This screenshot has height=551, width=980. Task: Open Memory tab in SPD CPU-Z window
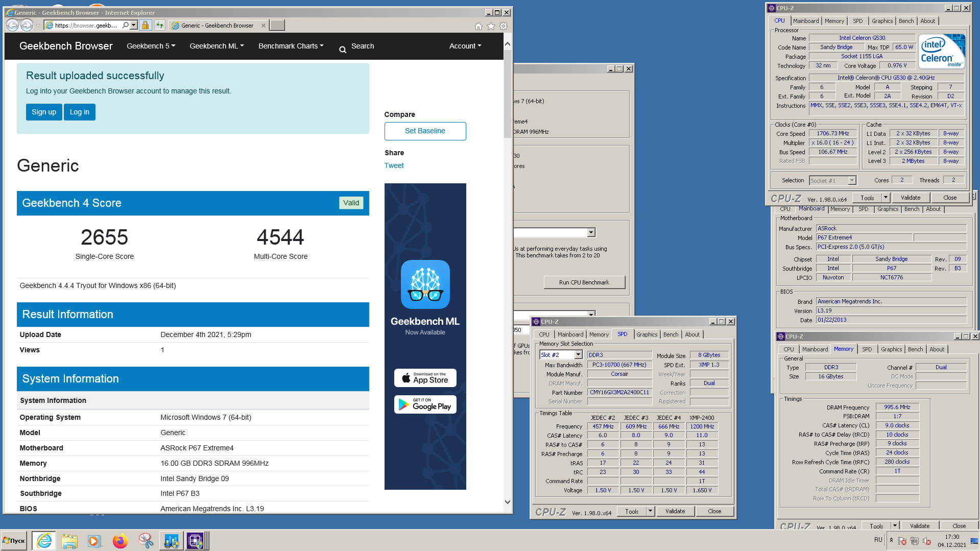point(599,334)
